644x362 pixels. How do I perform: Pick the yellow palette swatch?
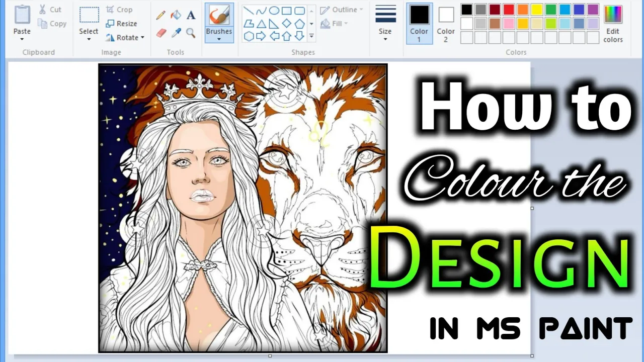pos(537,10)
